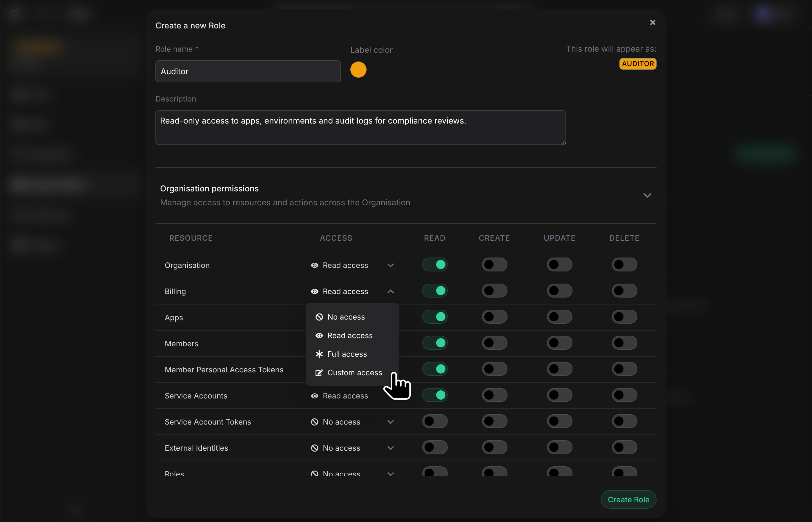Click the eye icon in the Organisation row

click(x=314, y=265)
